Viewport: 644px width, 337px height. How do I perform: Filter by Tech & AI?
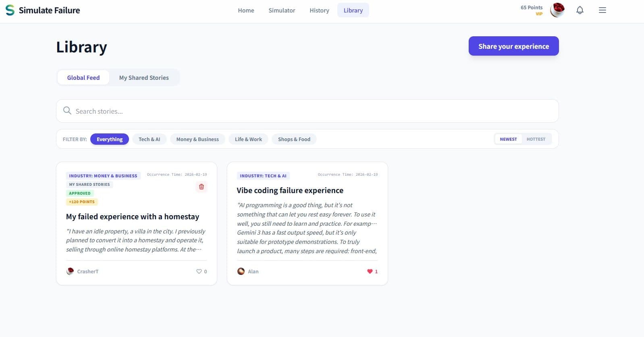[x=149, y=139]
